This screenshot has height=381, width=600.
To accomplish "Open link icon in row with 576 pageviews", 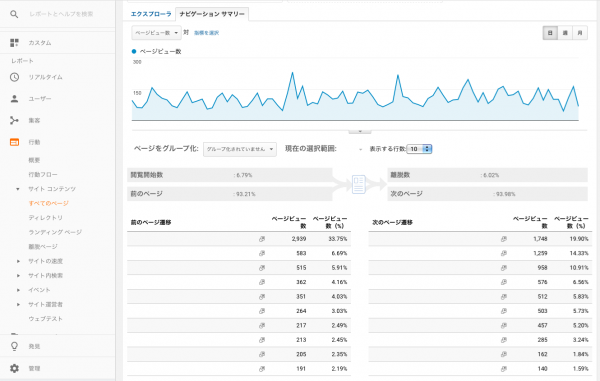I will click(504, 282).
